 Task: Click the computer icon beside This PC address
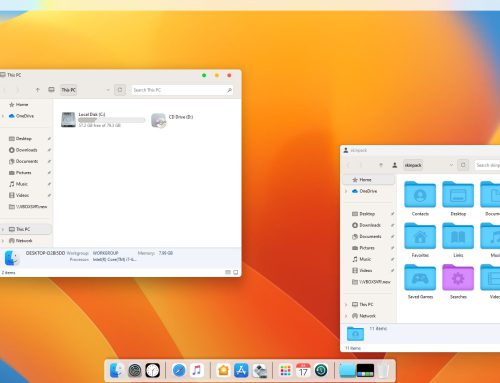coord(51,90)
